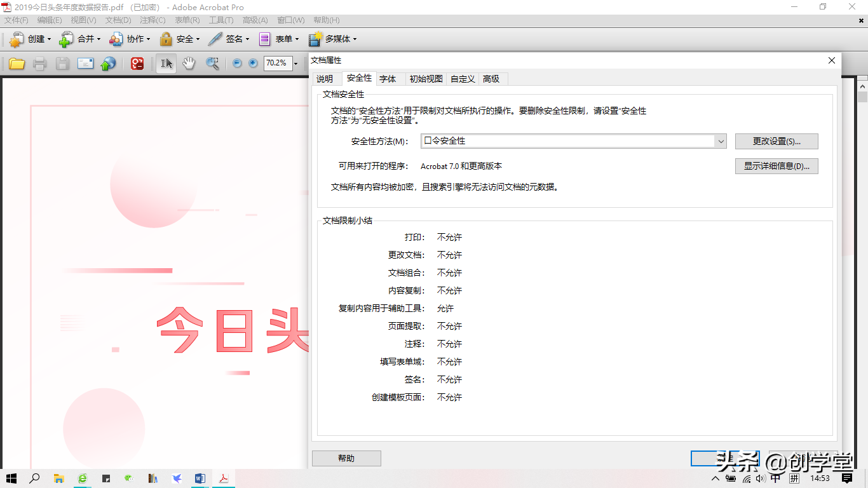Click the Multimedia (多媒体) film icon
Image resolution: width=868 pixels, height=488 pixels.
[x=315, y=39]
